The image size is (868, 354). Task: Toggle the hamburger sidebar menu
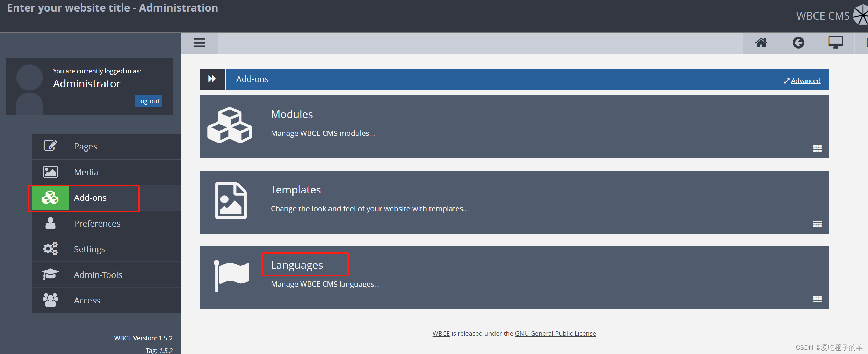[x=199, y=43]
